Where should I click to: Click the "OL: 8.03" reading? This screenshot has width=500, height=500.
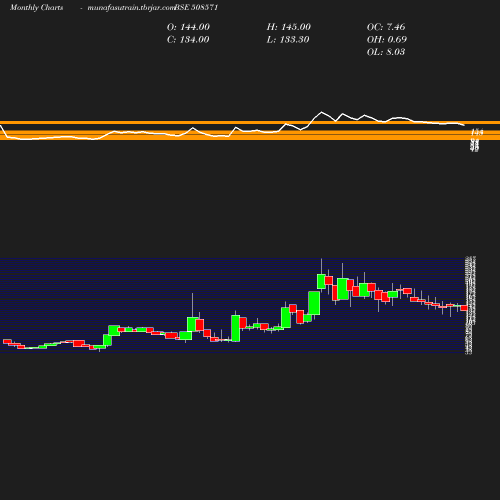tap(386, 52)
